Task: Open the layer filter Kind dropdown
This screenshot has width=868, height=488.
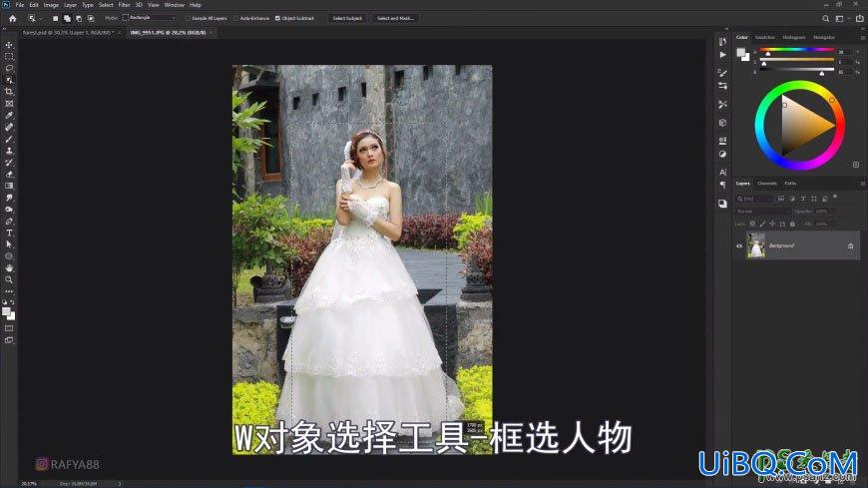Action: coord(754,199)
